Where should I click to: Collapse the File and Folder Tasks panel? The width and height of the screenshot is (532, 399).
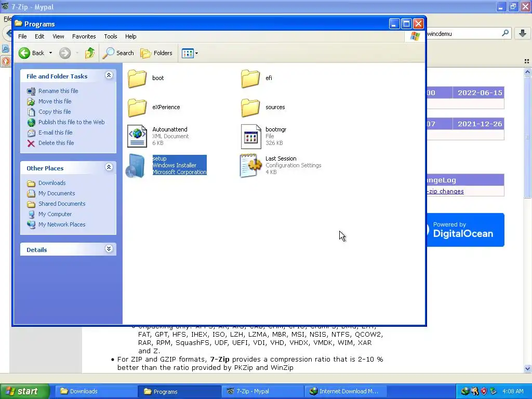(x=109, y=75)
